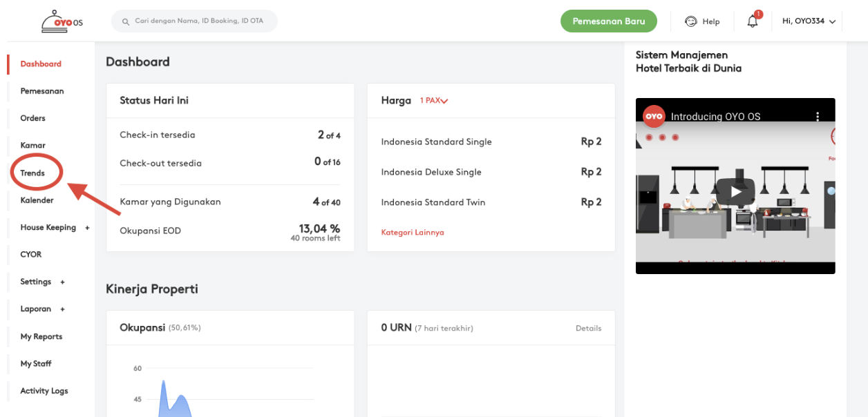Image resolution: width=868 pixels, height=417 pixels.
Task: Open Orders in sidebar
Action: click(x=32, y=118)
